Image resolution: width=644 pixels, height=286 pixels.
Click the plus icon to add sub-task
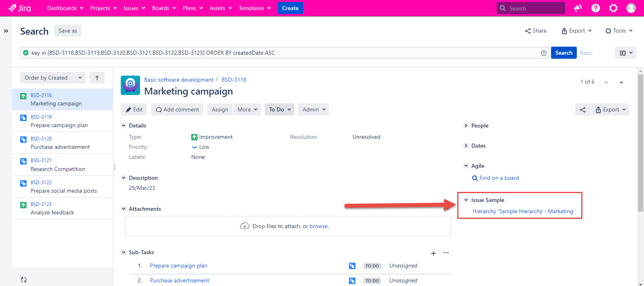tap(433, 253)
